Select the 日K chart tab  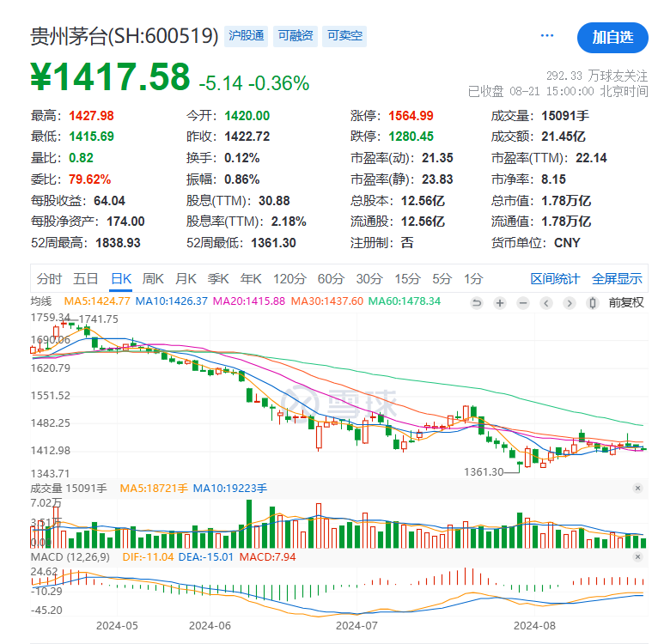coord(121,278)
